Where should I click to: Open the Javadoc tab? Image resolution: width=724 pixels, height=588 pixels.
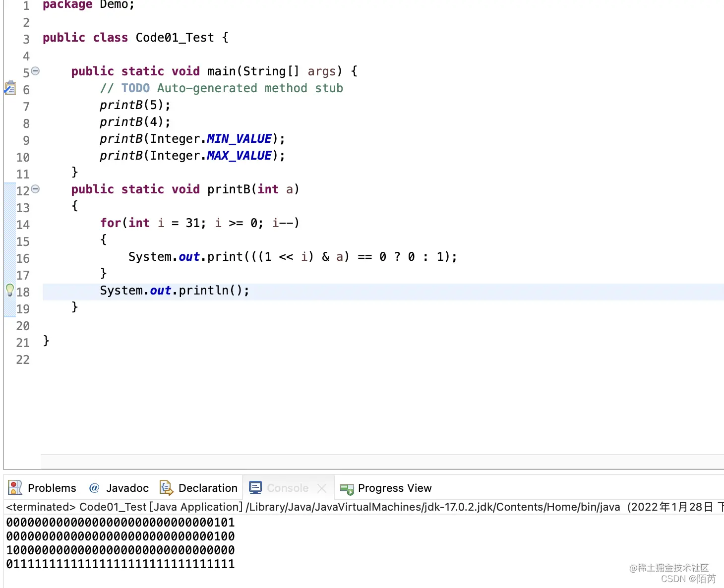point(119,488)
